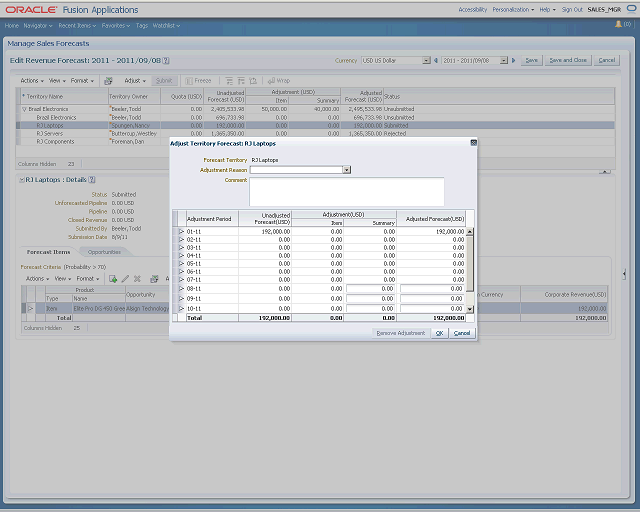Click the Remove Adjustment button
This screenshot has height=512, width=640.
(x=400, y=333)
